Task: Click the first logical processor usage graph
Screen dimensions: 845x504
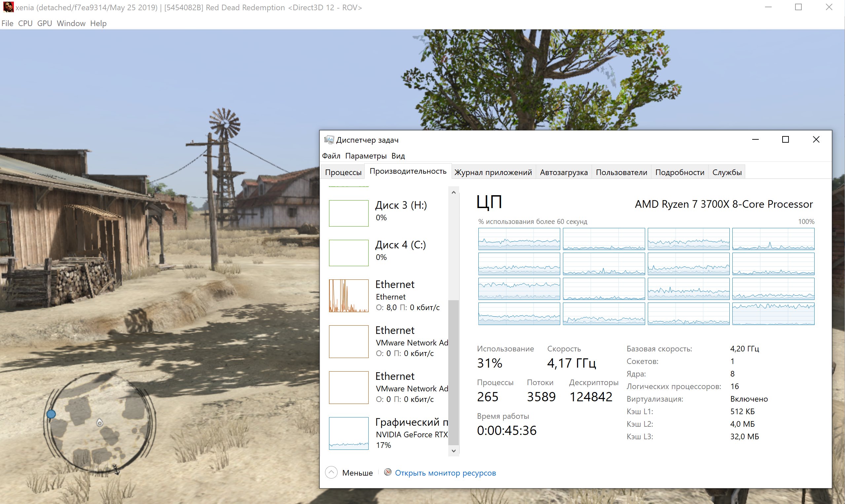Action: click(519, 239)
